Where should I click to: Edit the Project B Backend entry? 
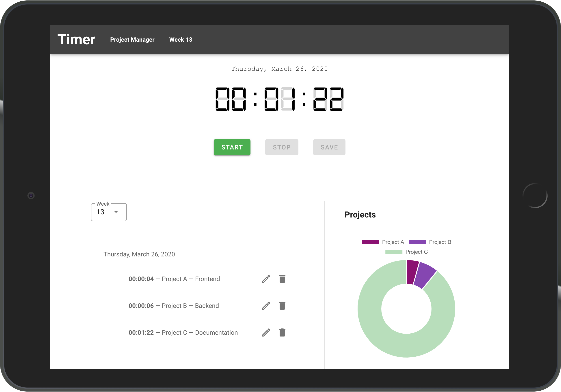[266, 306]
